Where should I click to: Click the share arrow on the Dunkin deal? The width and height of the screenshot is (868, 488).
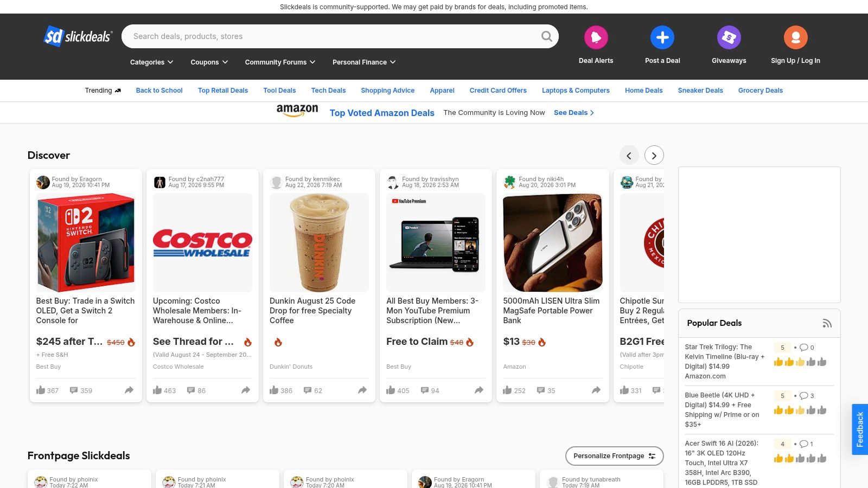(x=362, y=390)
